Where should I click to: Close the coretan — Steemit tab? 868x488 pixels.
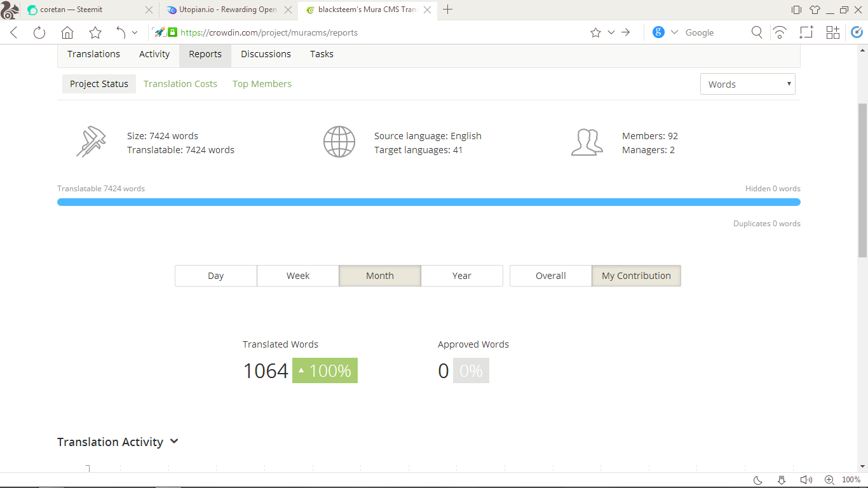click(149, 10)
